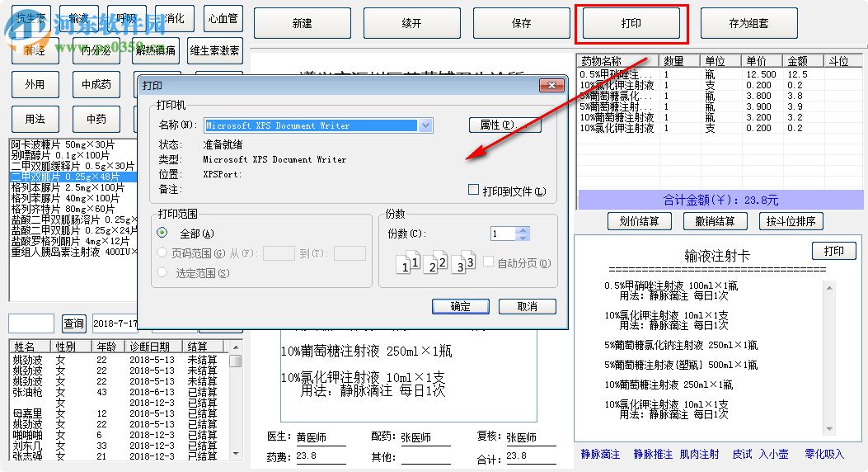The width and height of the screenshot is (868, 472).
Task: Sort by the 诊断日期 column header
Action: tap(153, 347)
